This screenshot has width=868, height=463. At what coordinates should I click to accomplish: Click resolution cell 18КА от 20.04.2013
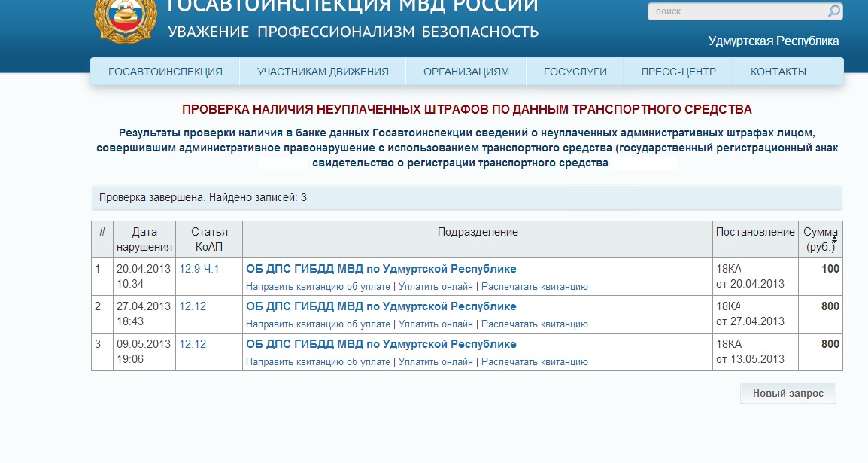click(x=755, y=276)
